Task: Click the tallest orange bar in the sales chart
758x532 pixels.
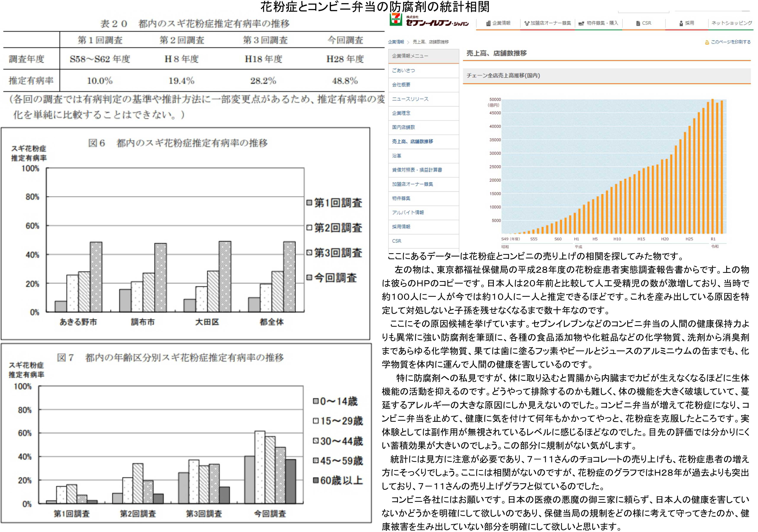Action: [712, 166]
